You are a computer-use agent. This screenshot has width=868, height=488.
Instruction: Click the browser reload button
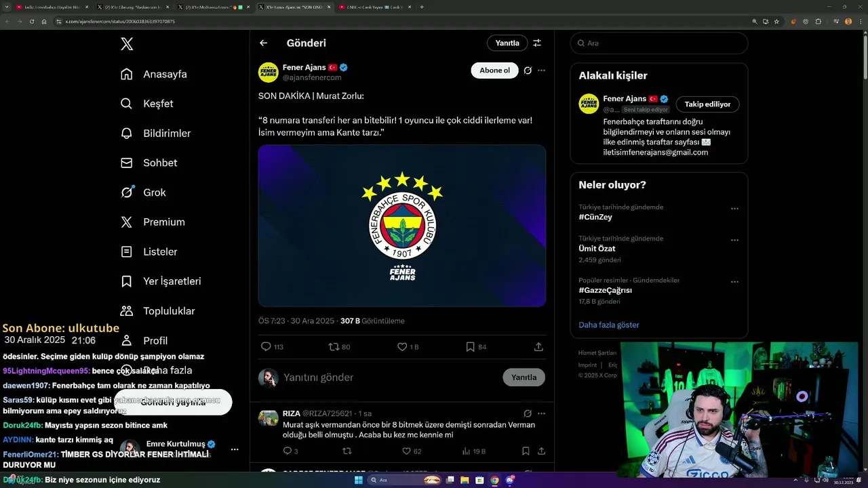(31, 22)
